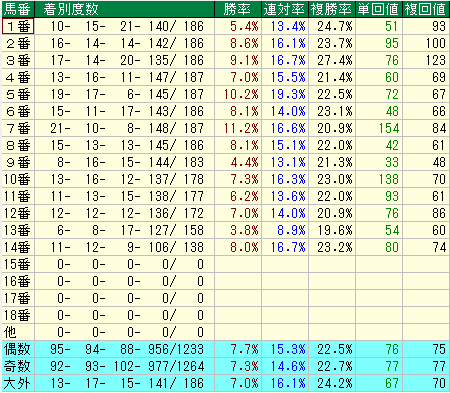Select the 8番 row label
This screenshot has width=450, height=393.
click(x=18, y=145)
